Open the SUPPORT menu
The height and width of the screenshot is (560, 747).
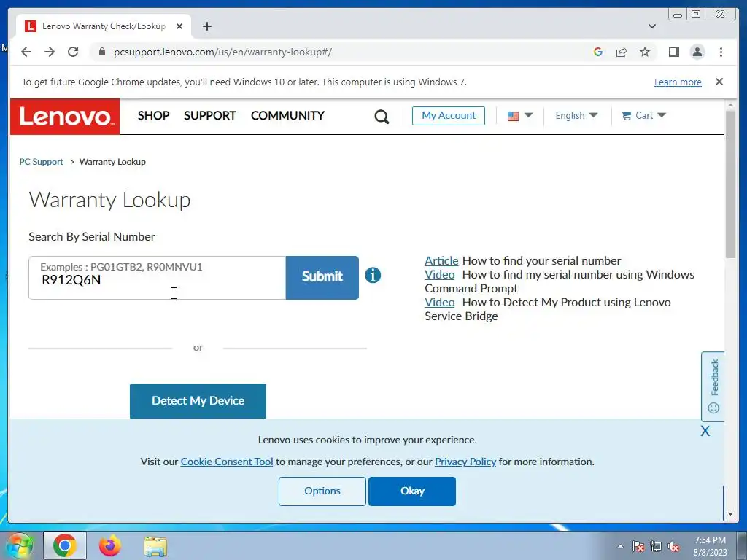(x=209, y=116)
